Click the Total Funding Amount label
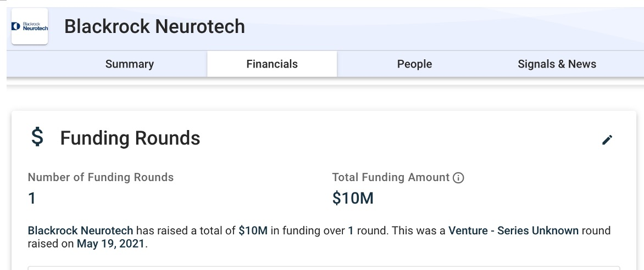 click(x=391, y=177)
